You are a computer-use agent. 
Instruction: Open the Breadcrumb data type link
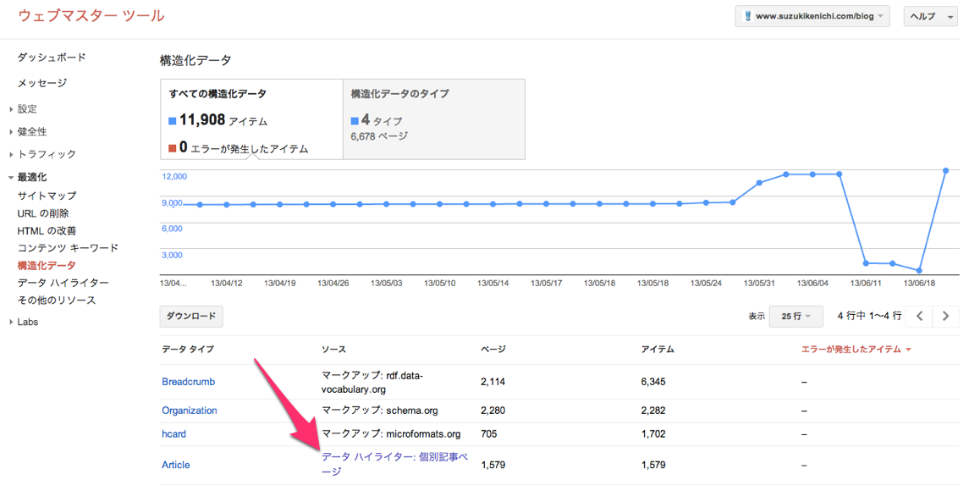click(x=188, y=382)
